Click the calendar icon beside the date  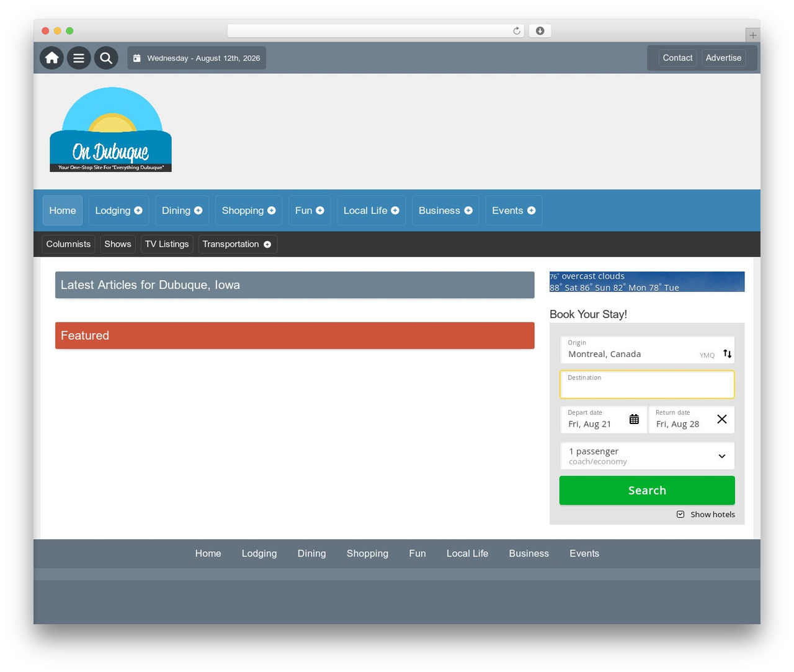pos(137,58)
